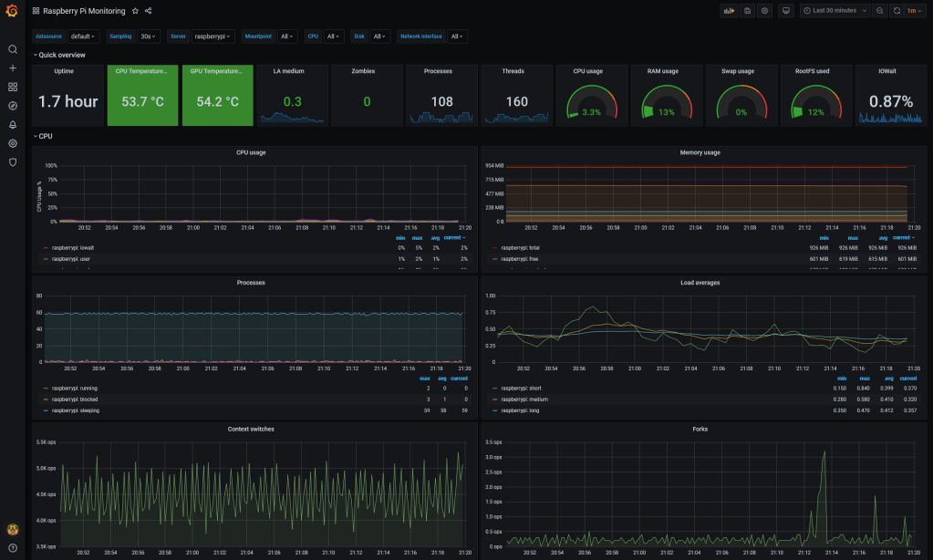Image resolution: width=933 pixels, height=560 pixels.
Task: Open the Threads panel title menu
Action: [x=513, y=71]
